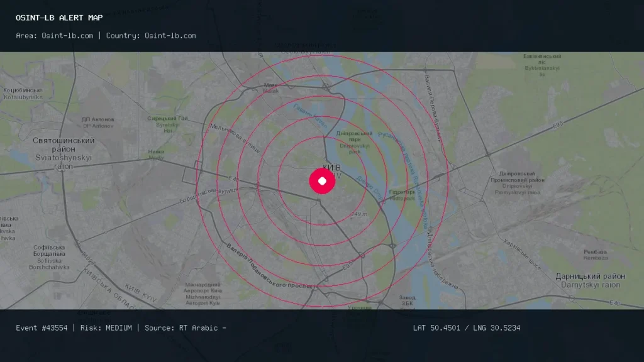The width and height of the screenshot is (644, 362).
Task: Click the 'Bykivnianskyi lis' map label
Action: (542, 71)
